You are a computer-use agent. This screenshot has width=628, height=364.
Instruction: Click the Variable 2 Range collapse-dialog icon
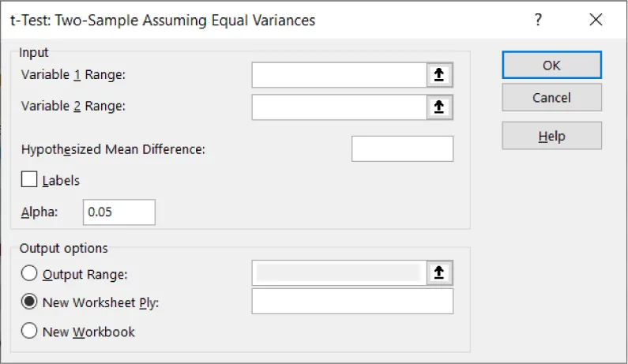441,107
